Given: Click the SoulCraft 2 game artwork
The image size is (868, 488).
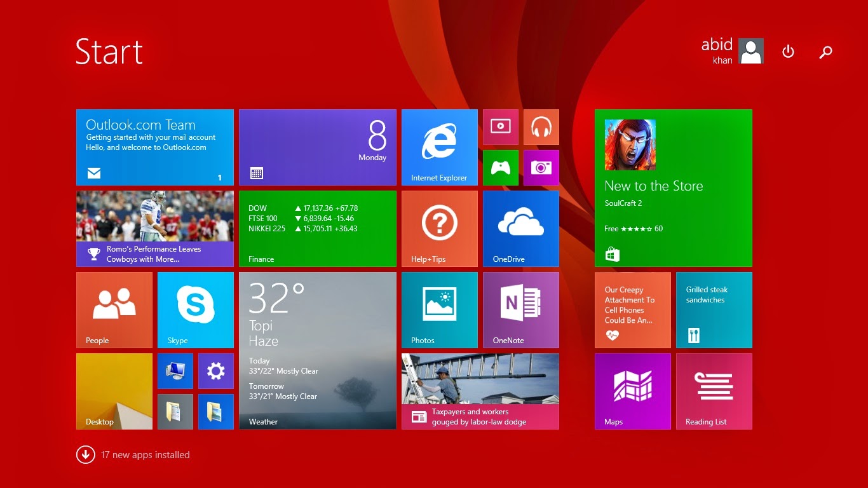Looking at the screenshot, I should [630, 145].
